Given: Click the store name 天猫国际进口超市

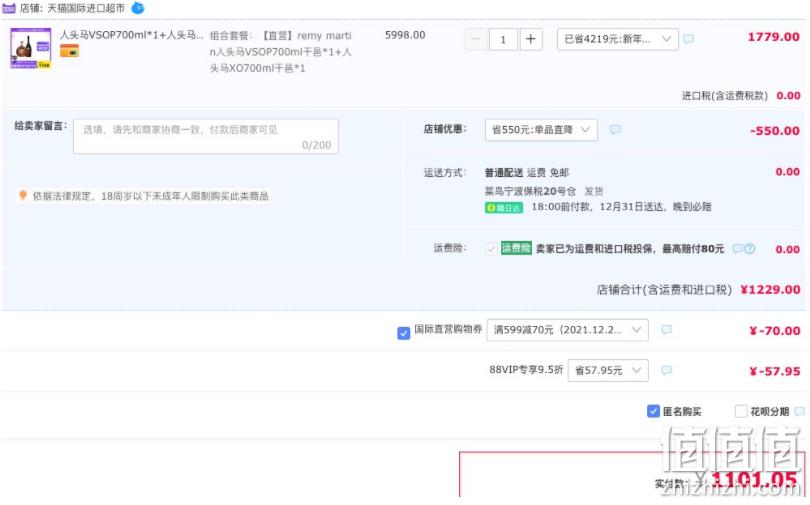Looking at the screenshot, I should (86, 8).
